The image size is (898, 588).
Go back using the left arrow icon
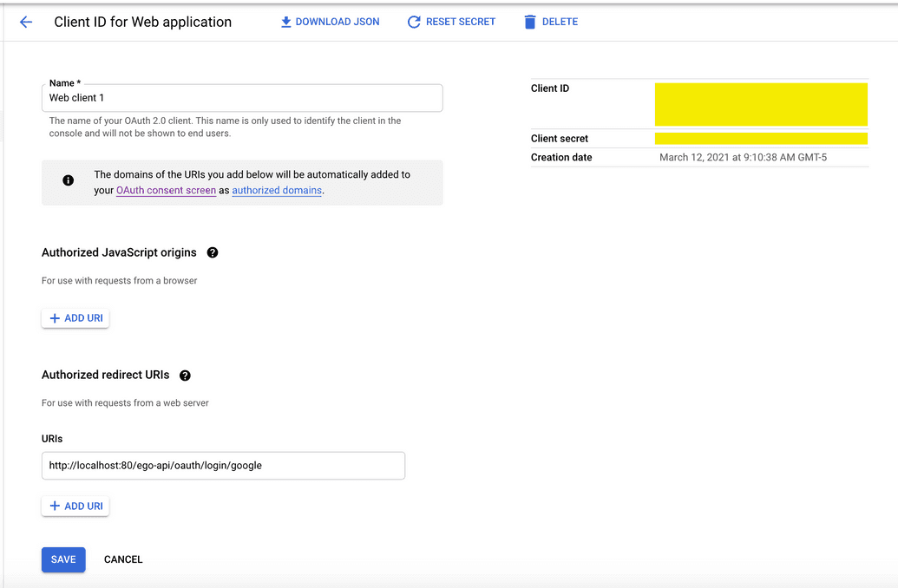[x=26, y=23]
